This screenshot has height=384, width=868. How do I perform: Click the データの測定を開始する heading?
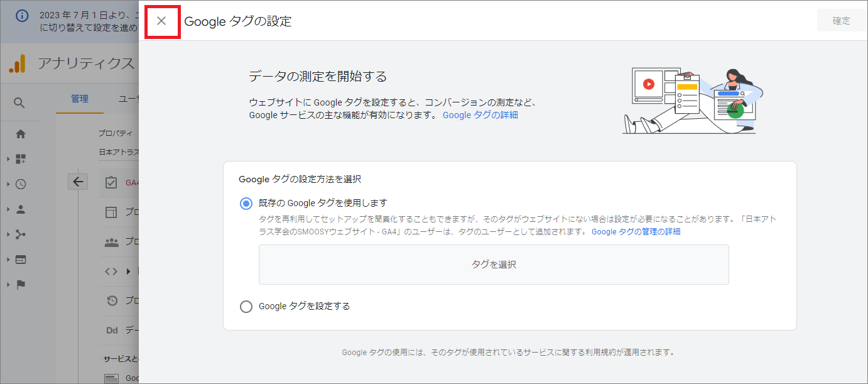(x=318, y=77)
